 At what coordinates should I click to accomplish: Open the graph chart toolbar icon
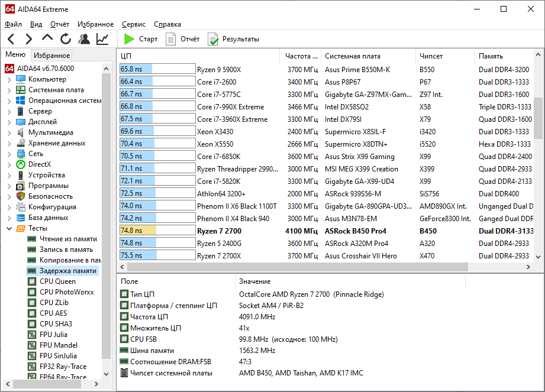click(x=102, y=39)
